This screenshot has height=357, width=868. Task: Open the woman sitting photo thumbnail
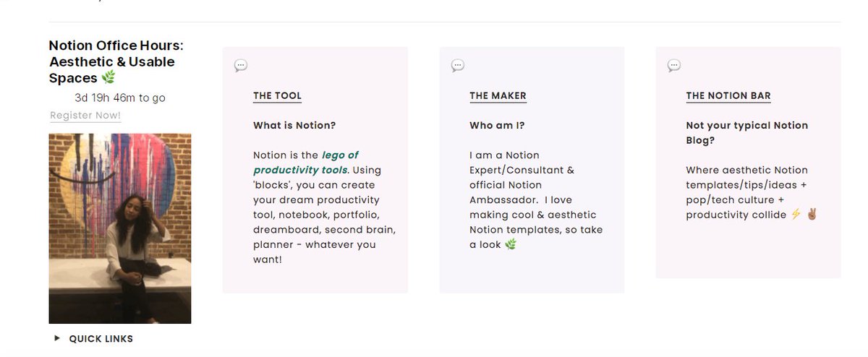pos(120,228)
